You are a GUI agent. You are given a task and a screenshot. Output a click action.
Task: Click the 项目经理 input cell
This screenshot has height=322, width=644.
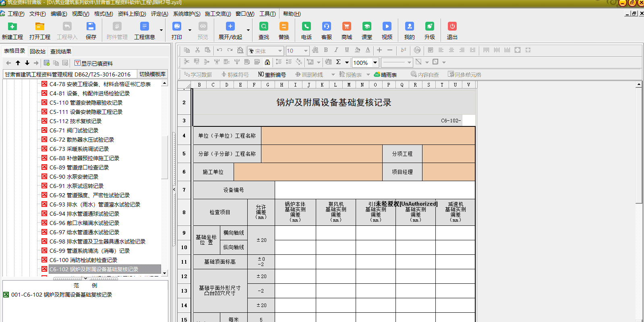point(449,172)
